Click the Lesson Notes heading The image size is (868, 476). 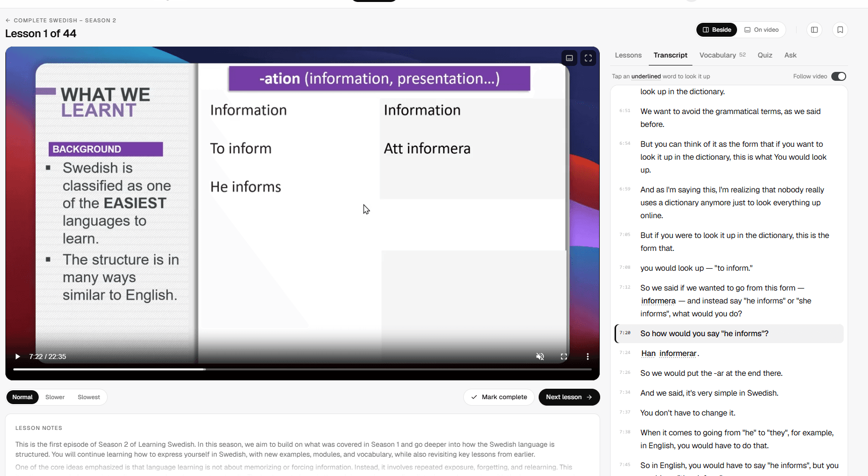(39, 428)
